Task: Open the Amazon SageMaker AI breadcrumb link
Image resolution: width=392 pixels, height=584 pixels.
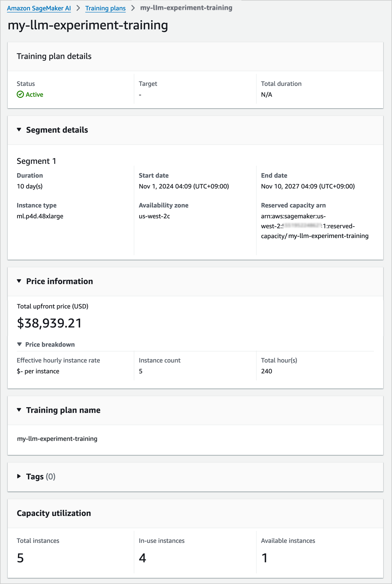Action: (39, 8)
